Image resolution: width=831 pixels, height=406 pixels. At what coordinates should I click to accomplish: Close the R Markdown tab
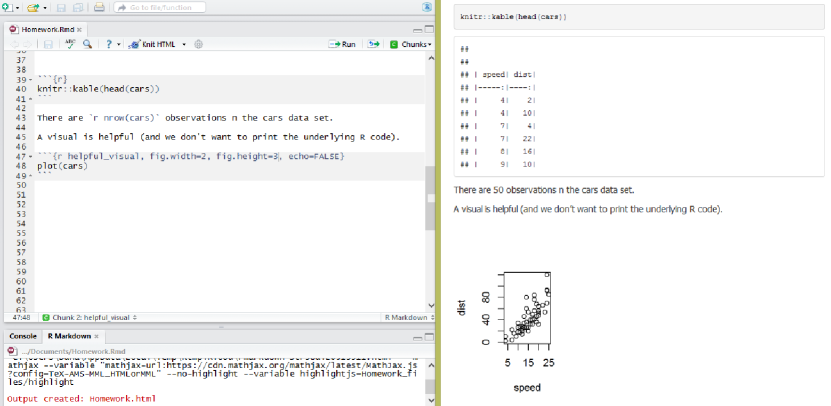(x=97, y=336)
